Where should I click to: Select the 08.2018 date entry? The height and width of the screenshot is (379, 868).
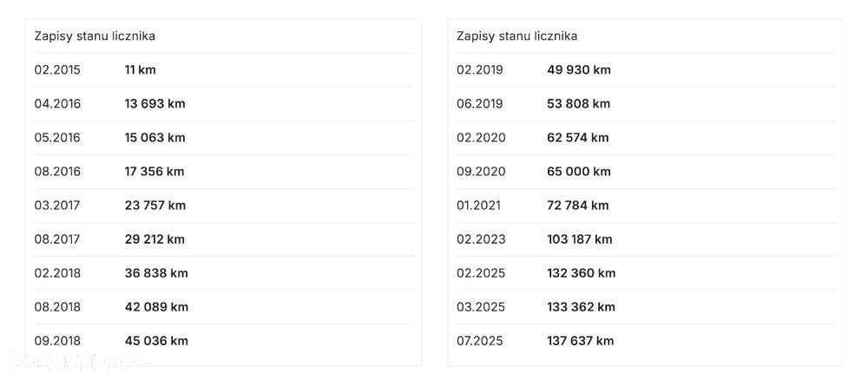tap(57, 307)
